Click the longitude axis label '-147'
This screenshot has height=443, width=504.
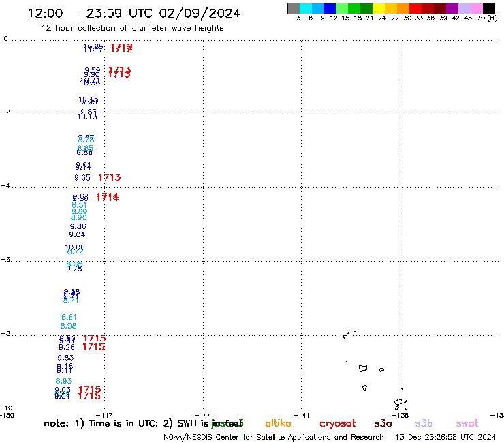[104, 415]
